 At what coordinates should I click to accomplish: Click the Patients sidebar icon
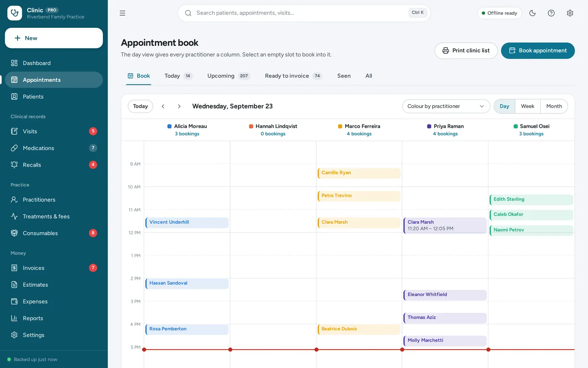coord(14,97)
